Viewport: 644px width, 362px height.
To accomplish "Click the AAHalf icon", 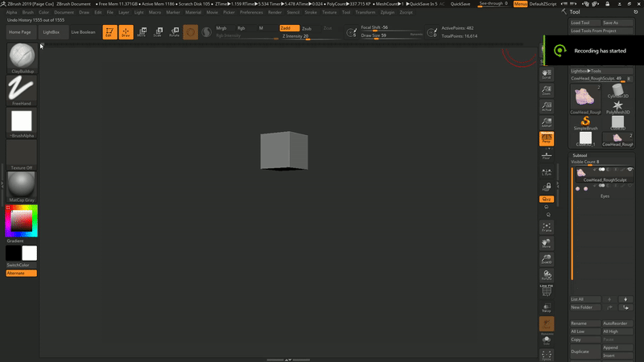I will [547, 122].
